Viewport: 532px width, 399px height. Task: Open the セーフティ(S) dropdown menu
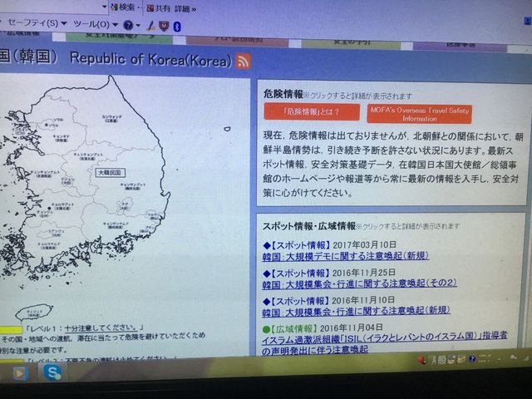[36, 25]
